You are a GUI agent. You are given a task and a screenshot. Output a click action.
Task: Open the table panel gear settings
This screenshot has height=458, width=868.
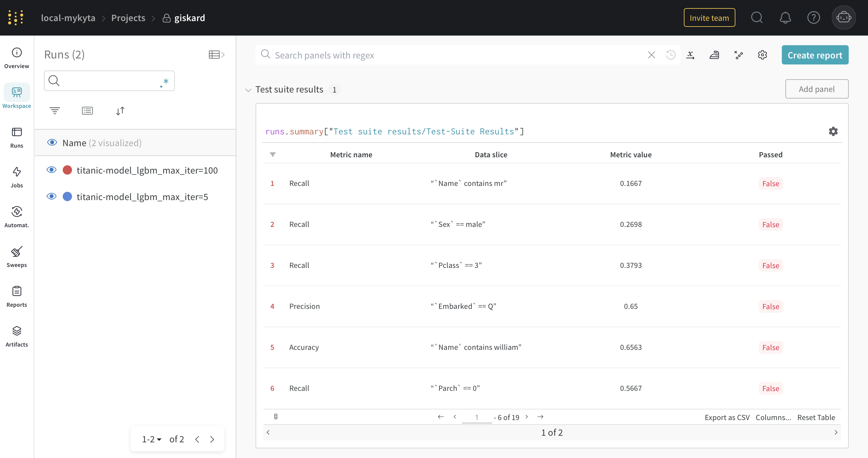click(833, 131)
